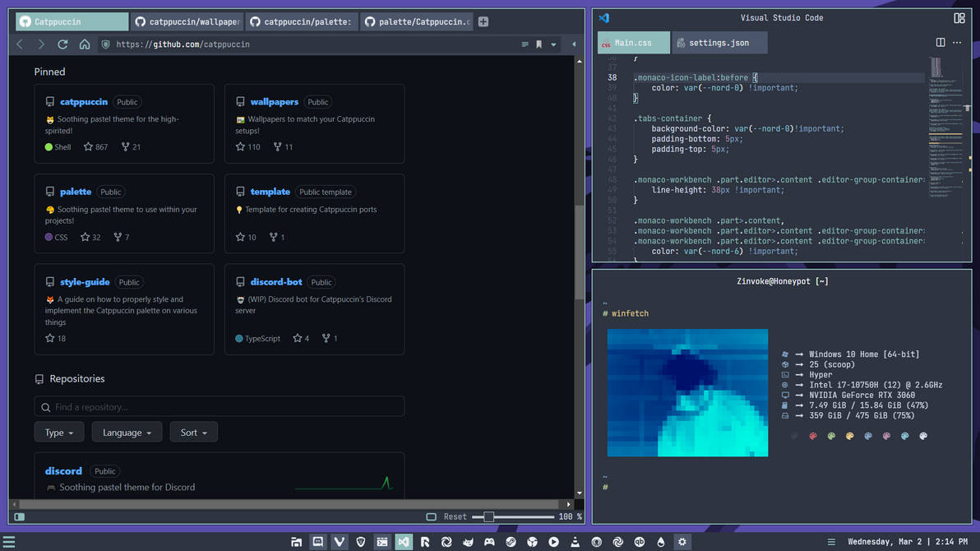This screenshot has width=980, height=551.
Task: Open Discord from the taskbar
Action: pos(317,542)
